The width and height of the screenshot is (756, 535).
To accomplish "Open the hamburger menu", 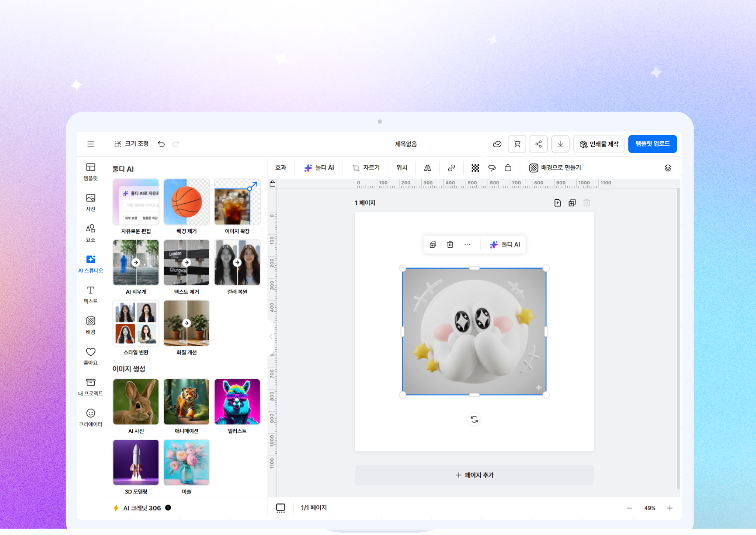I will point(91,144).
